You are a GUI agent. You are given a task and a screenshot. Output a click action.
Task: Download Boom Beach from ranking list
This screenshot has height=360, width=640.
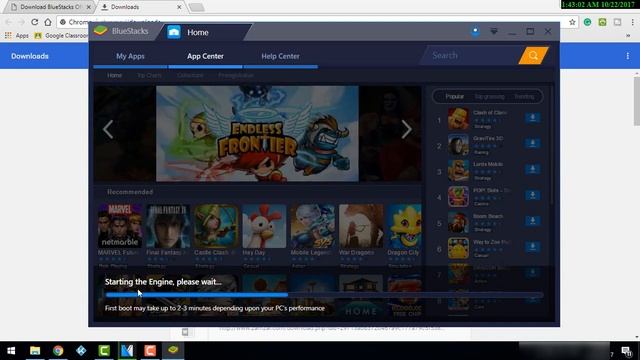tap(533, 221)
